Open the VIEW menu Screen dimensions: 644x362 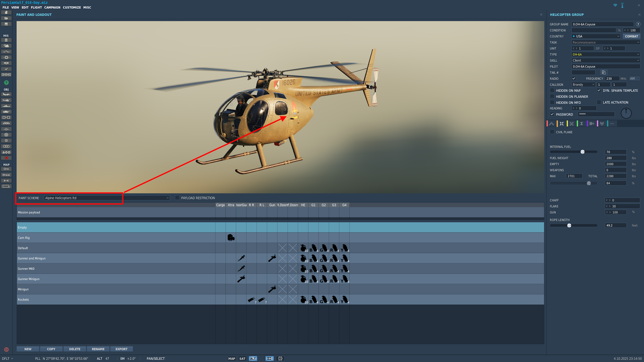click(x=15, y=7)
